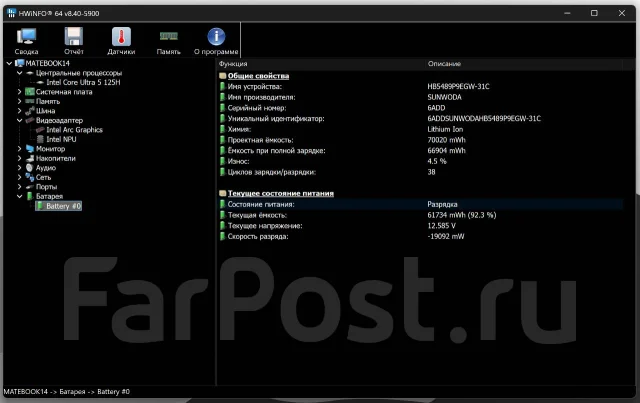The width and height of the screenshot is (640, 403).
Task: Collapse the Видеоадаптер node
Action: (x=20, y=120)
